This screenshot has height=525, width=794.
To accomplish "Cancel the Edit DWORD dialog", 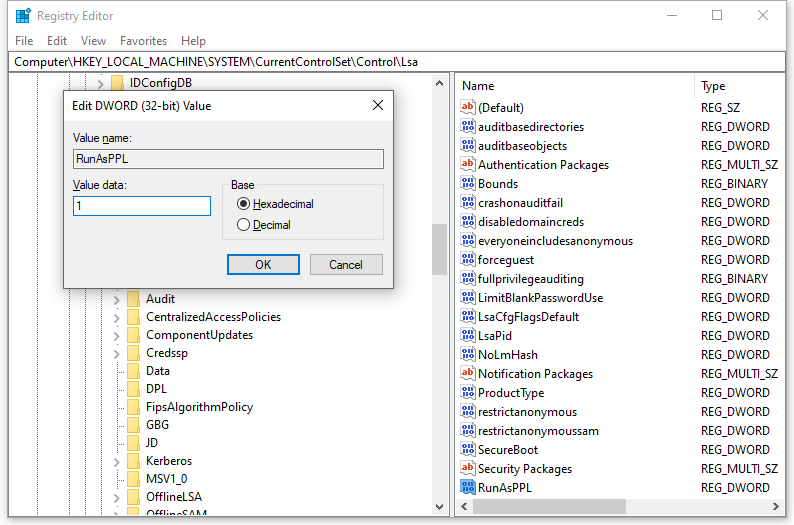I will [346, 265].
